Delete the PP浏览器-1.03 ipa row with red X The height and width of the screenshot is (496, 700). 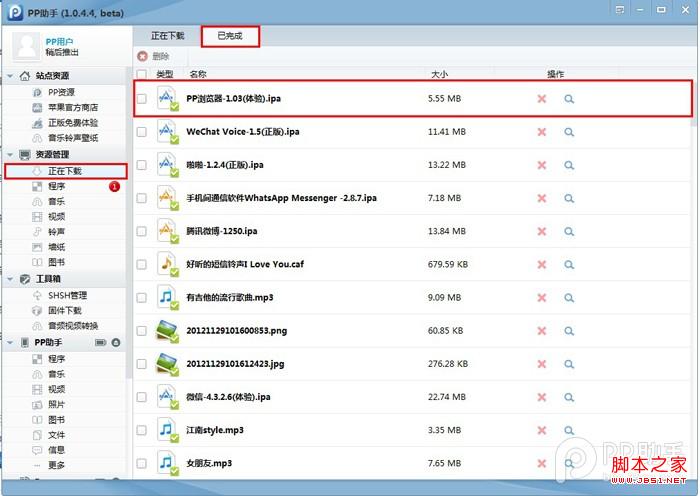542,99
